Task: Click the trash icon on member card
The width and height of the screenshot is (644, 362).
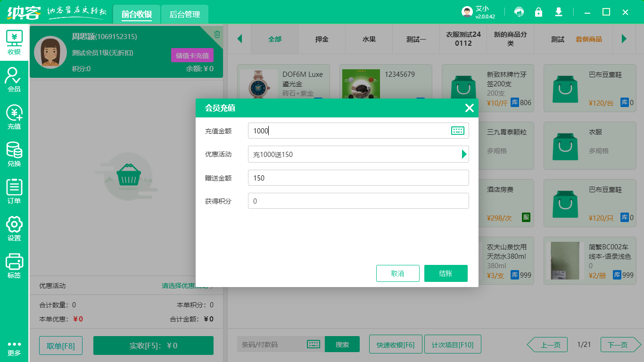Action: (217, 34)
